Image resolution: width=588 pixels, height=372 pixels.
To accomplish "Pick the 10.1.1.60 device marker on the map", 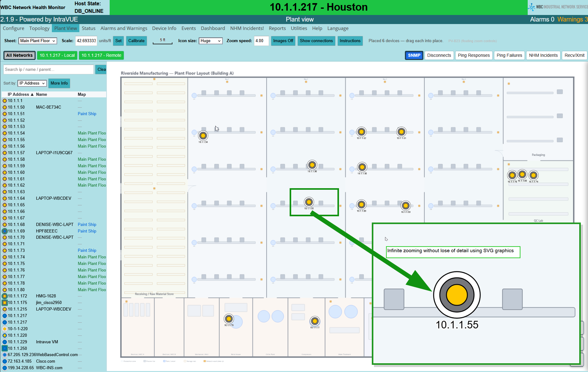I will 361,204.
